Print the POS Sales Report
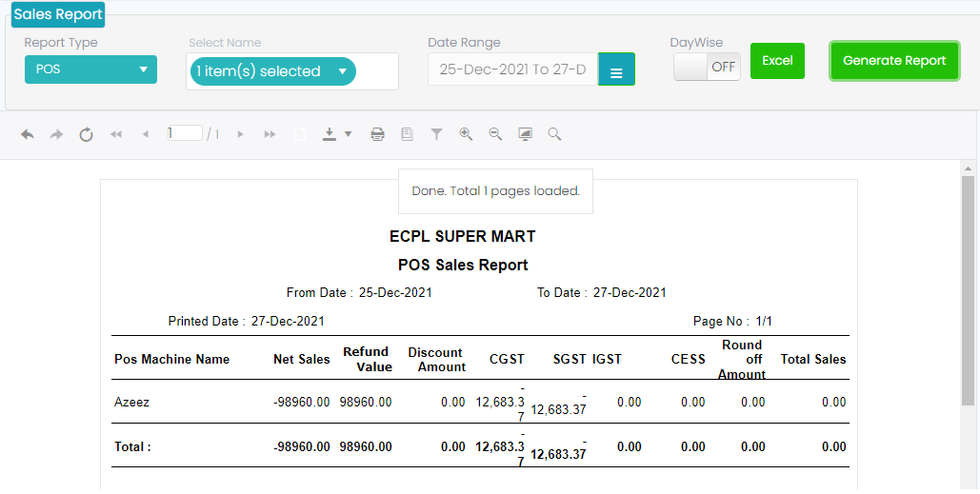This screenshot has width=980, height=494. [377, 135]
